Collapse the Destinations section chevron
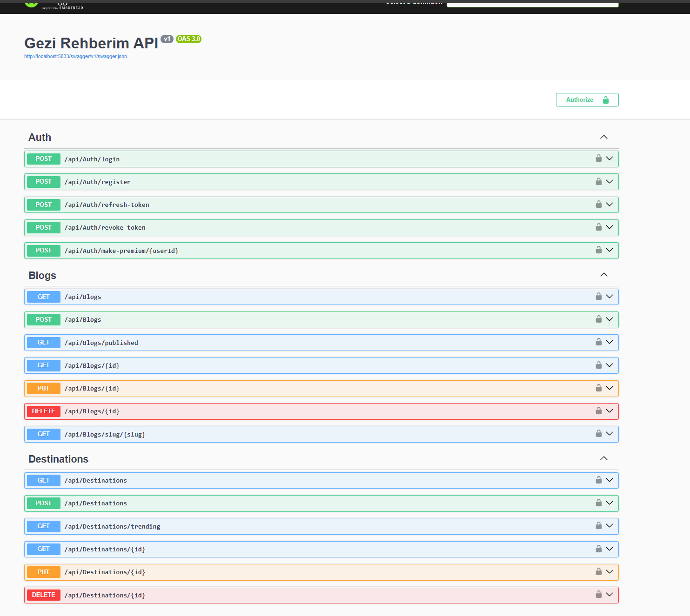This screenshot has height=616, width=690. coord(604,458)
